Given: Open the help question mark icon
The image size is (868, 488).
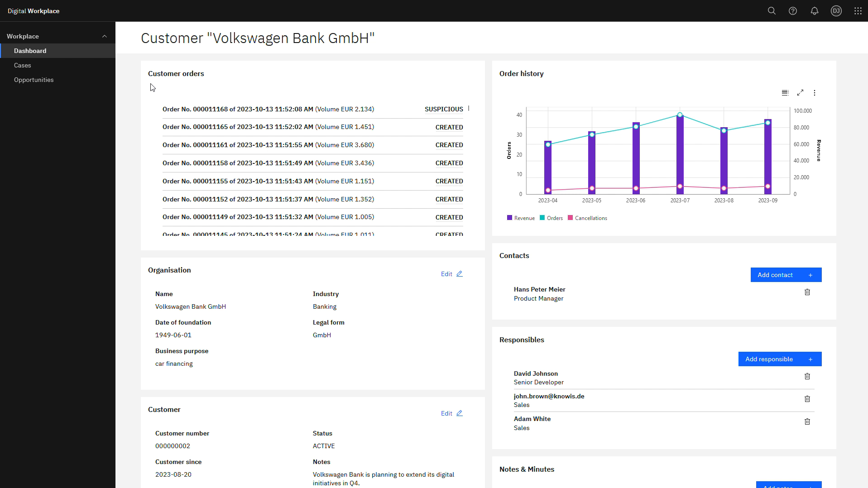Looking at the screenshot, I should click(793, 11).
